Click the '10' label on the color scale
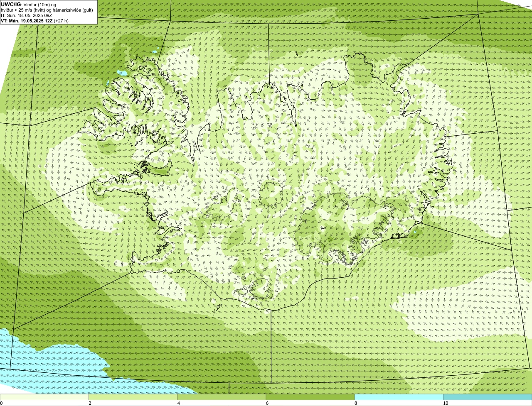The width and height of the screenshot is (532, 406). [446, 403]
